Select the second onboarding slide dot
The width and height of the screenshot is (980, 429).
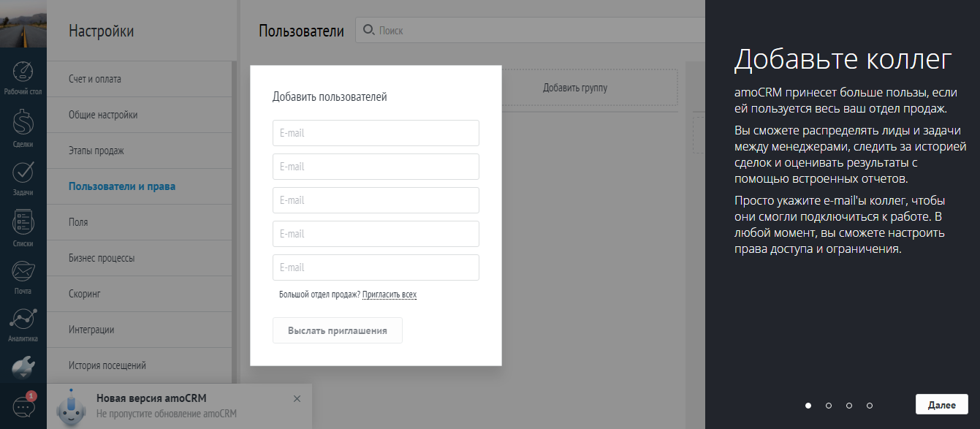coord(828,403)
